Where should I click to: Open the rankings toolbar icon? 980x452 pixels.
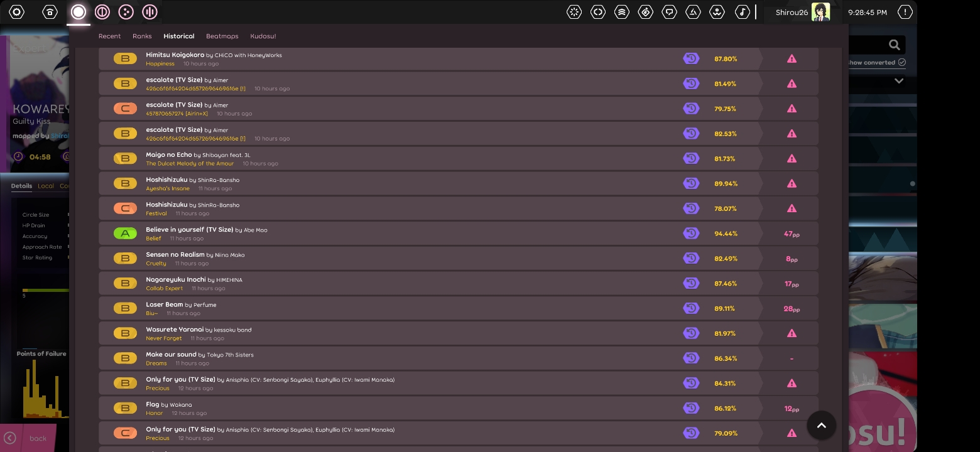point(622,12)
